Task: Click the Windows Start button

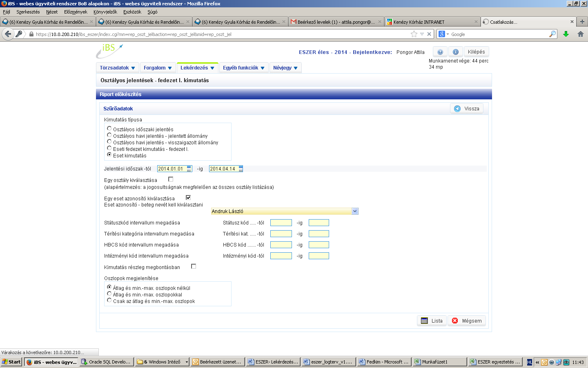Action: click(11, 362)
